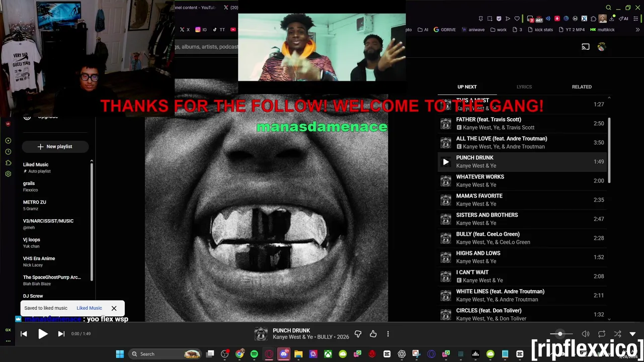The image size is (644, 362).
Task: Open Opera GX sidebar history clock icon
Action: pyautogui.click(x=8, y=152)
